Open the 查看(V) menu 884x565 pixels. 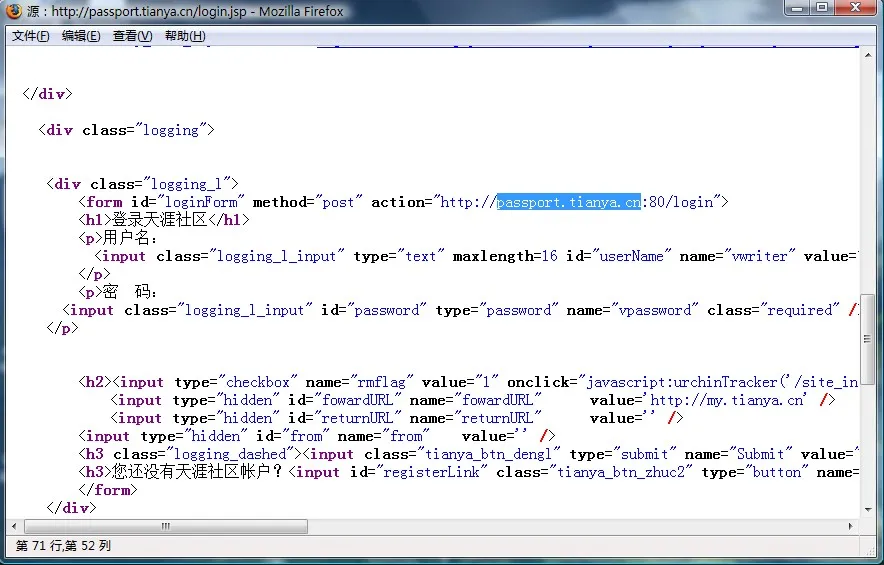pos(132,36)
